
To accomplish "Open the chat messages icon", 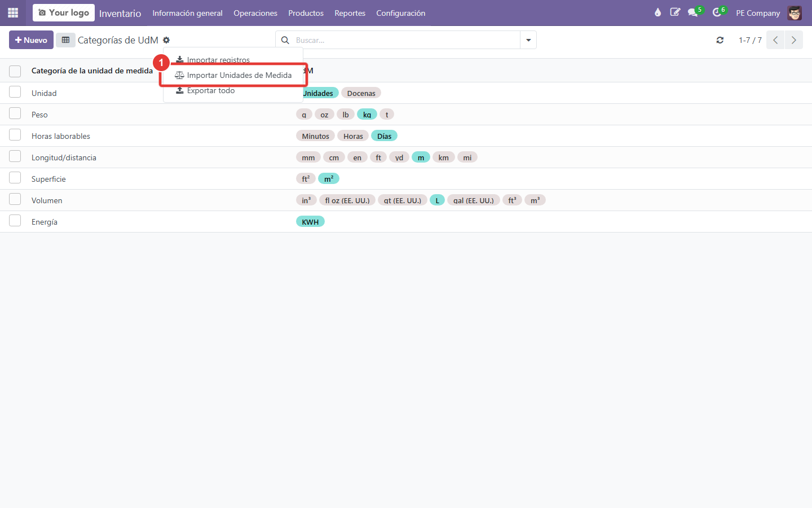I will pos(693,12).
